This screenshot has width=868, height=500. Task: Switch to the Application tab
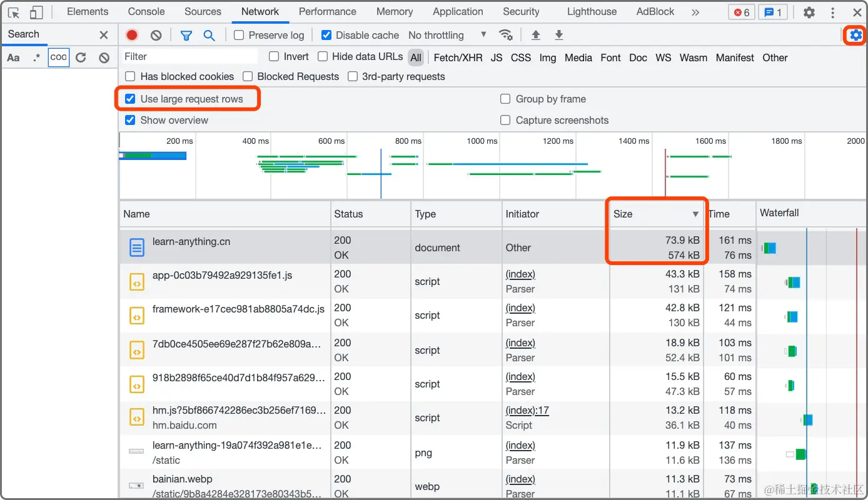pyautogui.click(x=458, y=12)
